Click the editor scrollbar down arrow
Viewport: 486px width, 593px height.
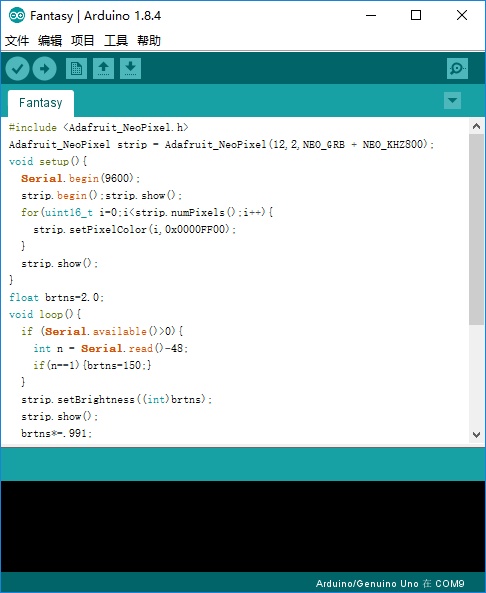point(477,435)
